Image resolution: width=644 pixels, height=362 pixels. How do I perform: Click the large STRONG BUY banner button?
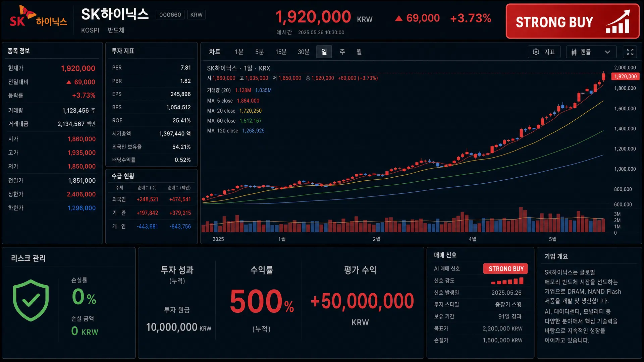coord(573,21)
